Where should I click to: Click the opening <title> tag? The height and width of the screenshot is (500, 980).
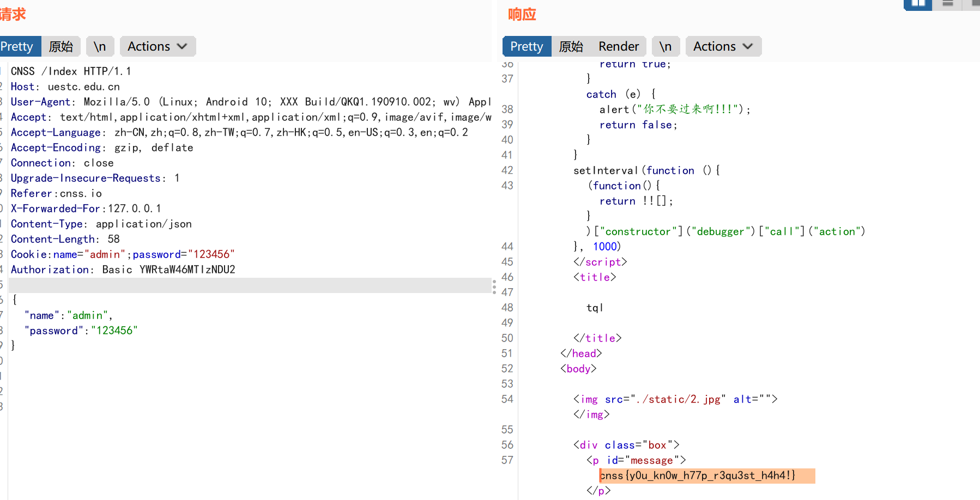pyautogui.click(x=595, y=277)
